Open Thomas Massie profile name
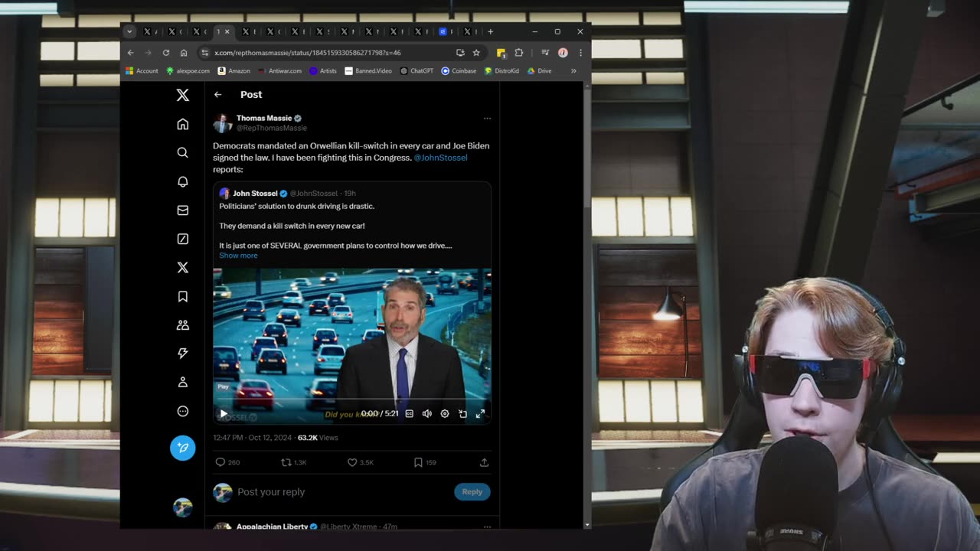980x551 pixels. [x=264, y=118]
